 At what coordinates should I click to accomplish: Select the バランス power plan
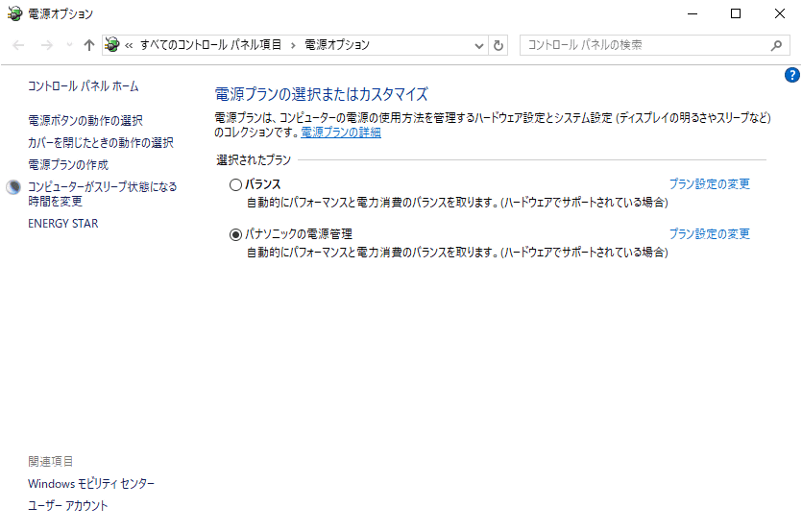(x=235, y=184)
